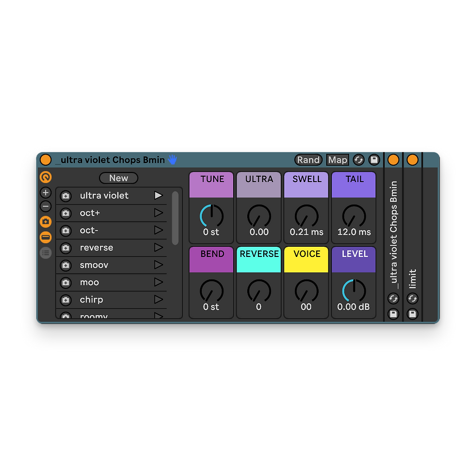Launch the oct- variation

click(158, 230)
